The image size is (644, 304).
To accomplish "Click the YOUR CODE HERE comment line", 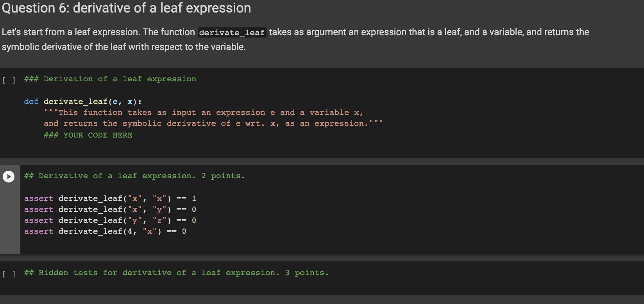I will [88, 135].
